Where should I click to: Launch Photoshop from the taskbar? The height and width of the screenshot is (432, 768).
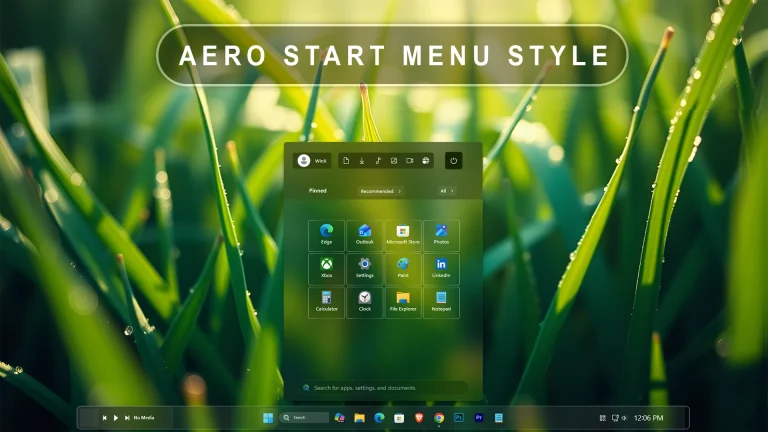(x=459, y=418)
